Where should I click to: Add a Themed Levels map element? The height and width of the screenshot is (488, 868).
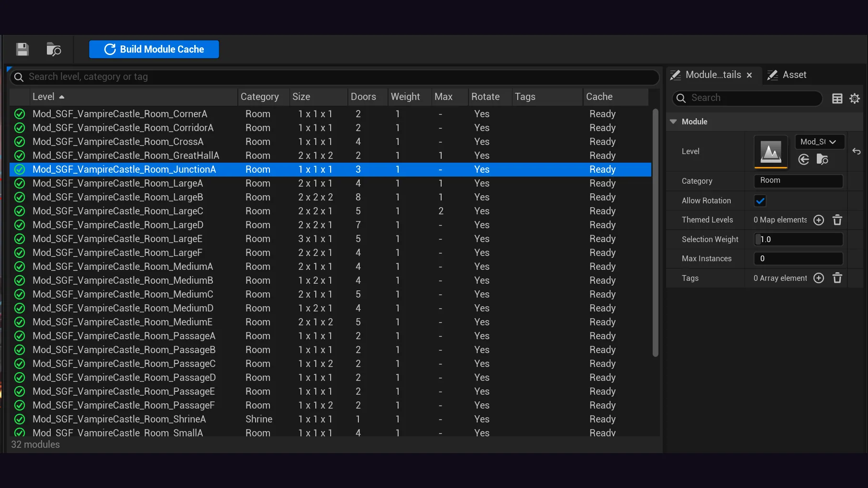point(819,220)
